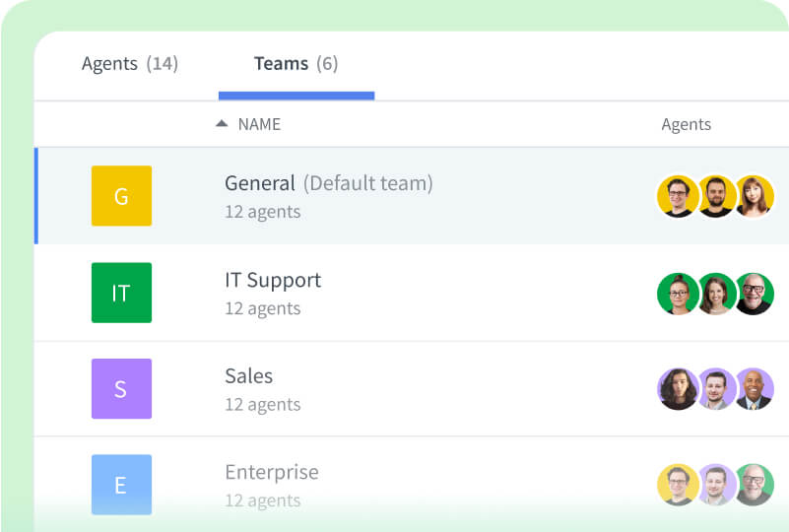Click the Agents column header
Viewport: 789px width, 532px height.
(x=686, y=124)
